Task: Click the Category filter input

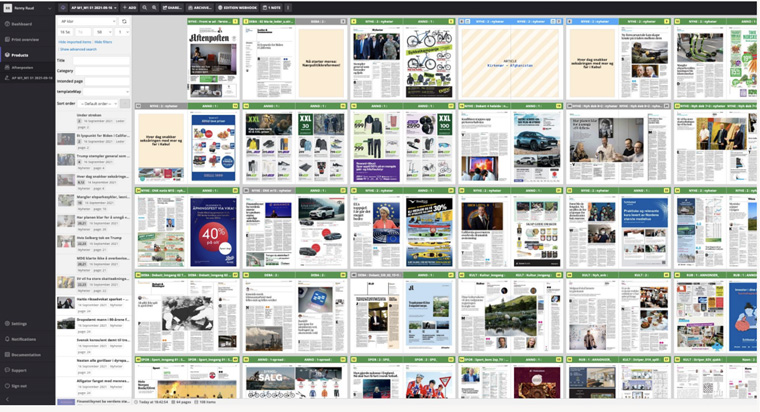Action: (102, 71)
